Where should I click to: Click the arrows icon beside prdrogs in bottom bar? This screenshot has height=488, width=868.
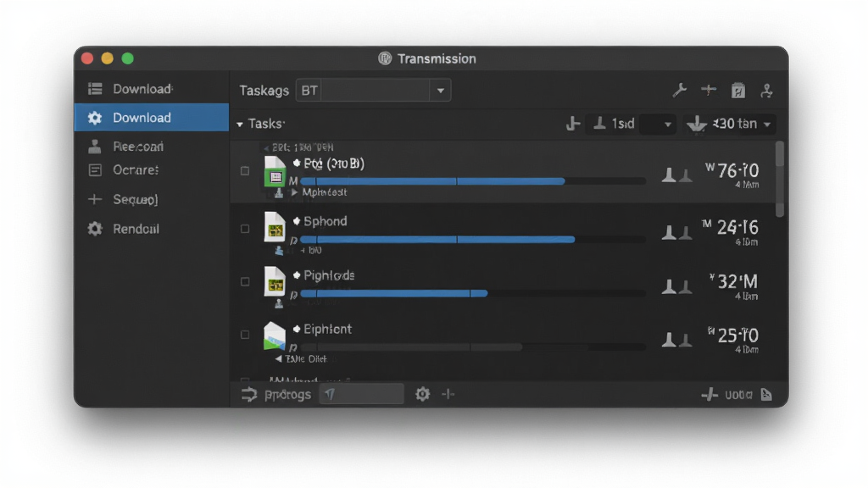(x=249, y=395)
